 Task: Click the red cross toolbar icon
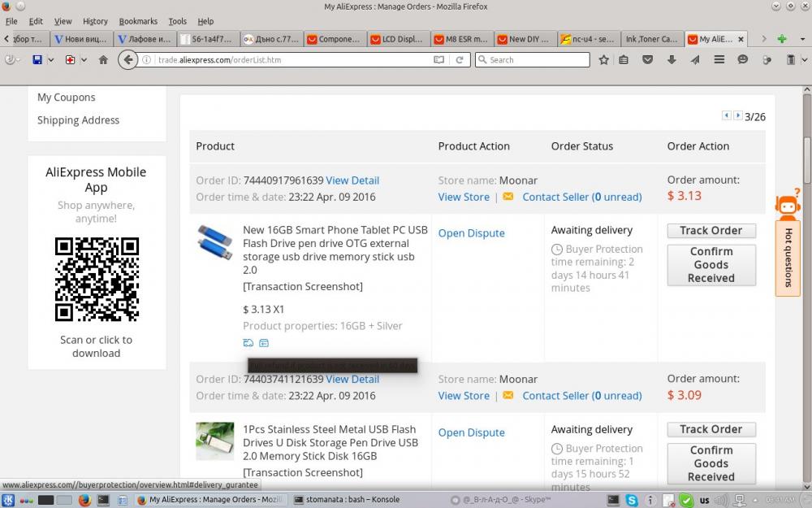click(x=70, y=59)
